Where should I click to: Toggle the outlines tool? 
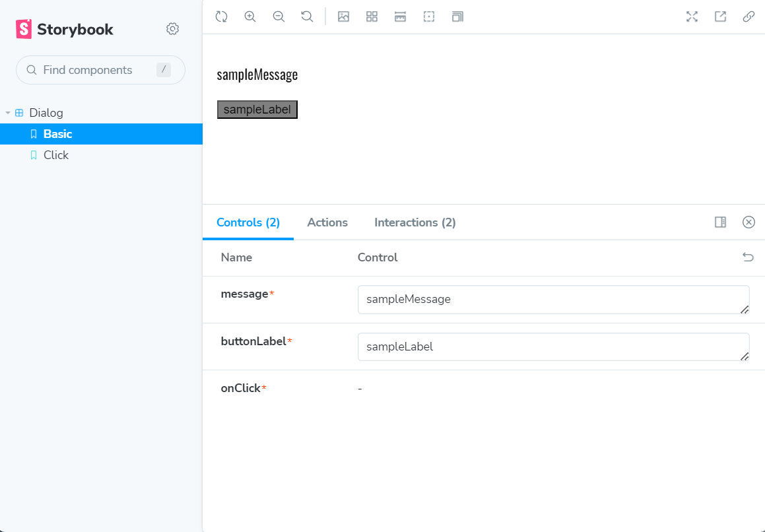(429, 17)
